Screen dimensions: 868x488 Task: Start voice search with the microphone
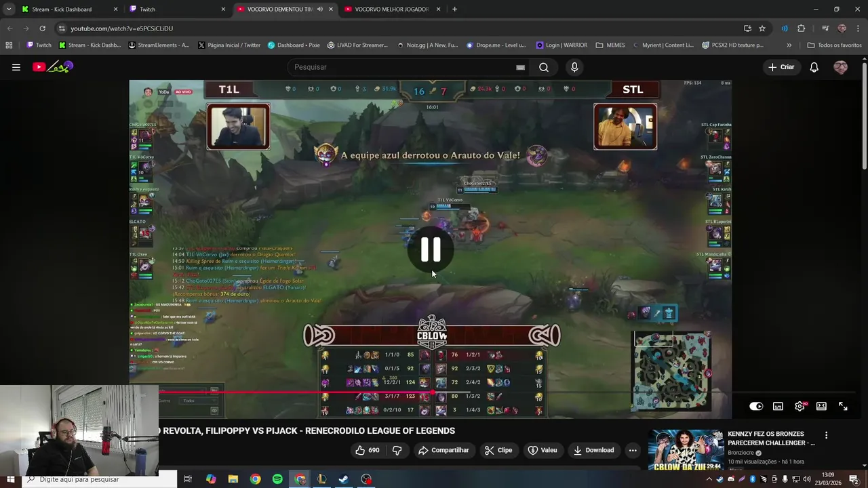(x=574, y=67)
